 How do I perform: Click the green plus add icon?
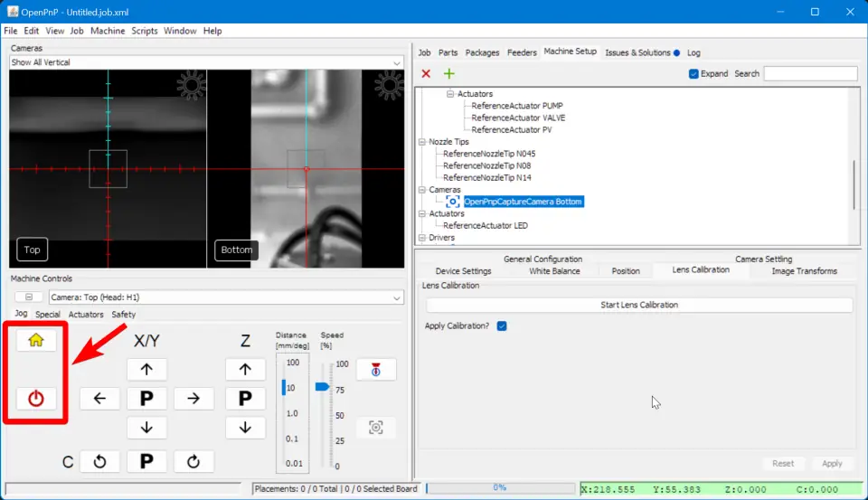click(x=448, y=73)
